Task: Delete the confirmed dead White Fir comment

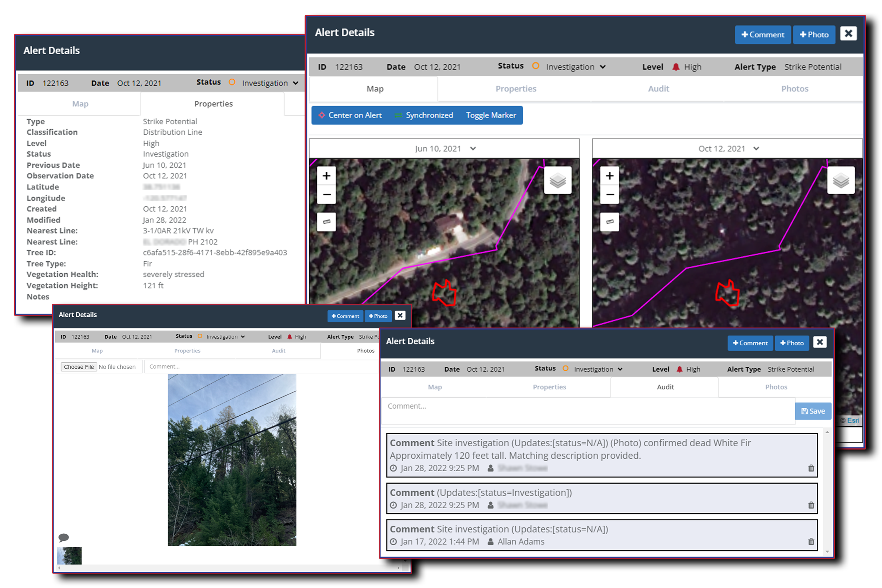Action: click(x=811, y=468)
